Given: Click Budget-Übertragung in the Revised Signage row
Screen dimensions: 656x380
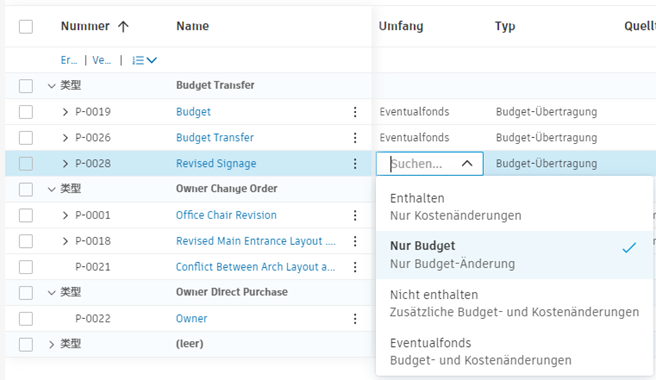Looking at the screenshot, I should tap(546, 164).
